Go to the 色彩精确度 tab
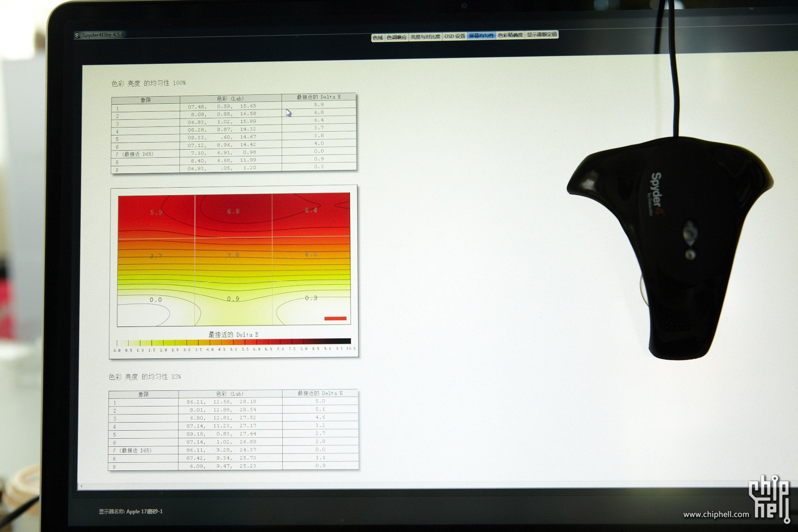Image resolution: width=798 pixels, height=532 pixels. [x=510, y=36]
